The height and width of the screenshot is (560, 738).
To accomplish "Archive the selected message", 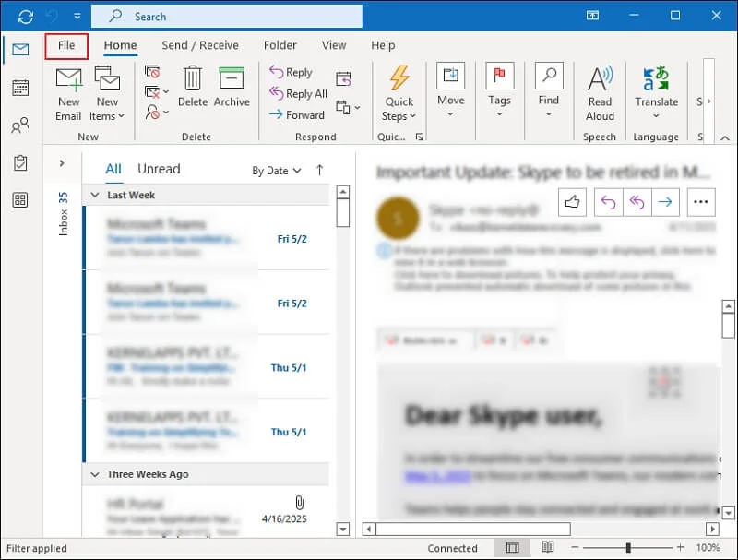I will coord(232,87).
